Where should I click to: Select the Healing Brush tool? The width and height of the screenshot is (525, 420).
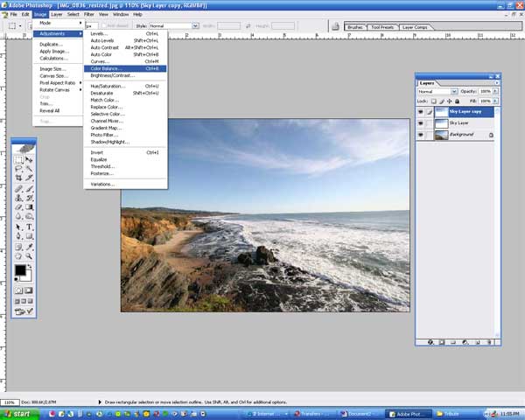[18, 189]
